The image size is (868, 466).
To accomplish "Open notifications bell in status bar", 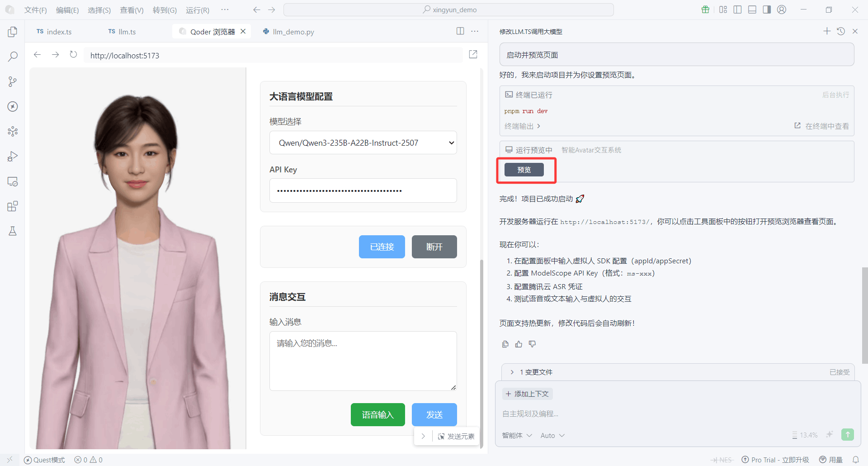I will click(x=856, y=460).
